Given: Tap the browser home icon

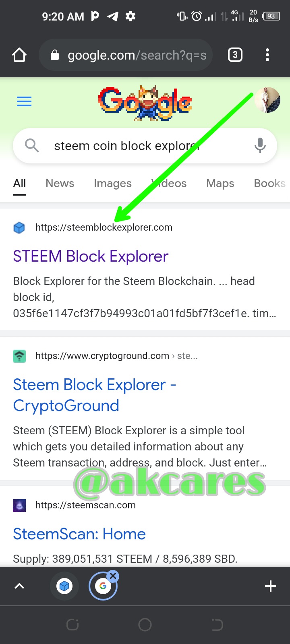Looking at the screenshot, I should pyautogui.click(x=19, y=55).
